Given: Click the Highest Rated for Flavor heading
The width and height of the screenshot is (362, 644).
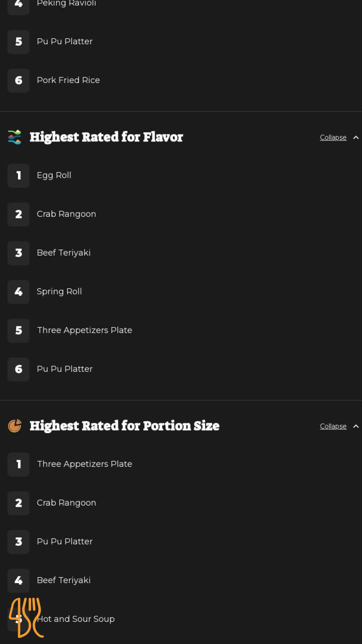Looking at the screenshot, I should (x=106, y=137).
